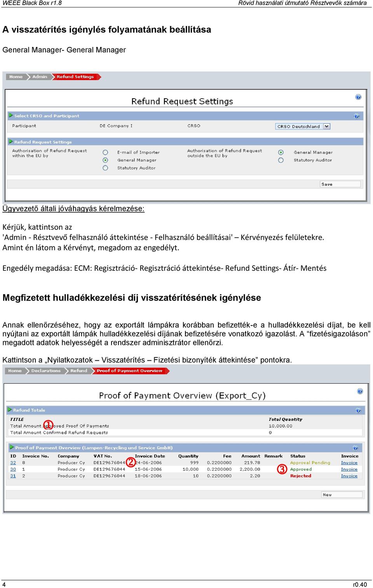
Task: Click the New button
Action: [342, 495]
